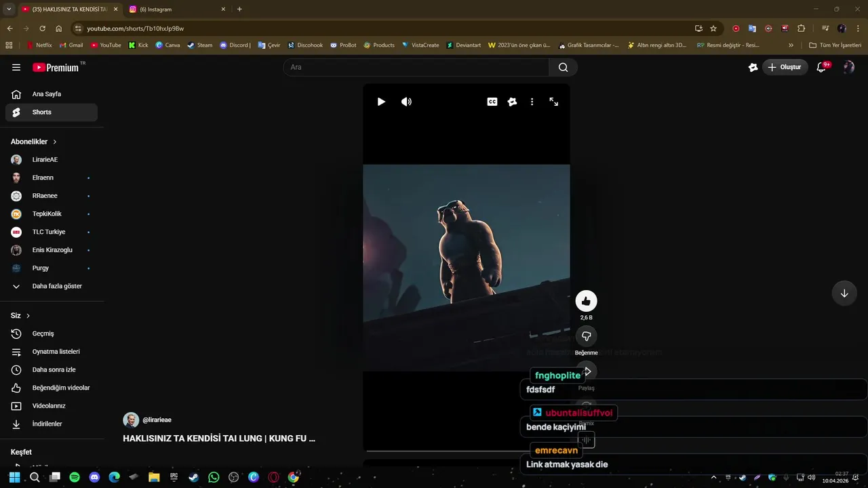Open the Short's three-dot more menu
The width and height of the screenshot is (868, 488).
(x=532, y=102)
